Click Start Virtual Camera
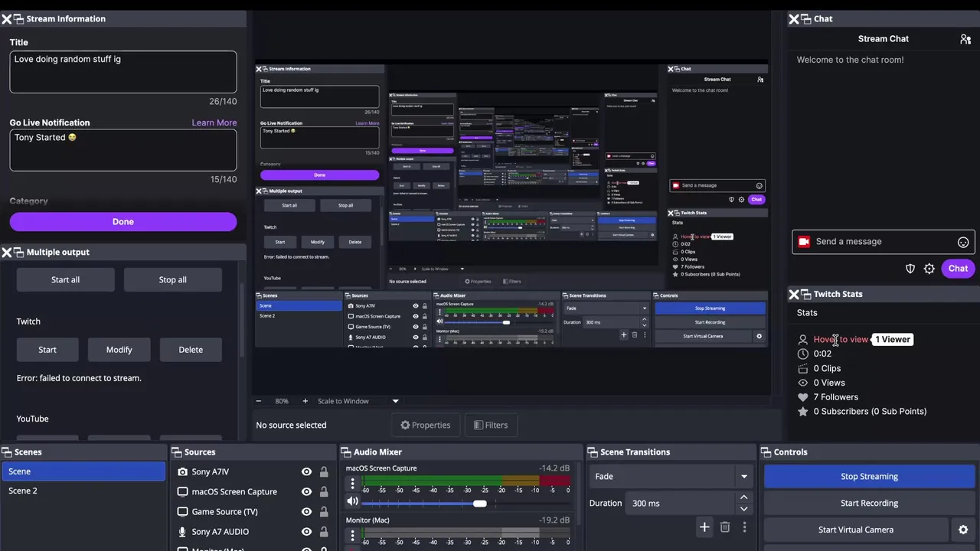Image resolution: width=980 pixels, height=551 pixels. (856, 530)
